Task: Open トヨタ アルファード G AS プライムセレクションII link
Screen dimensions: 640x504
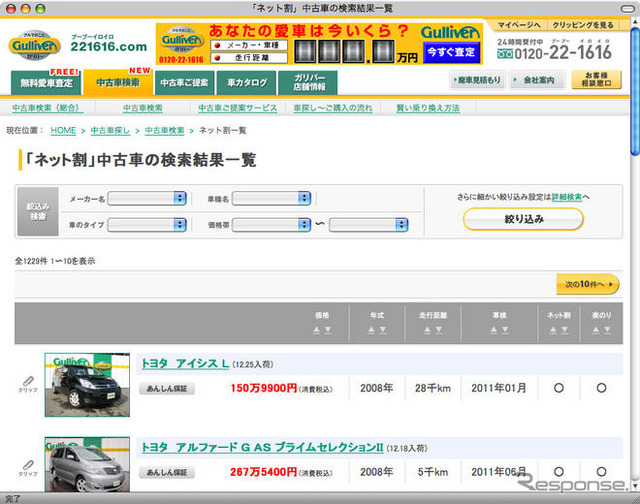Action: tap(262, 448)
